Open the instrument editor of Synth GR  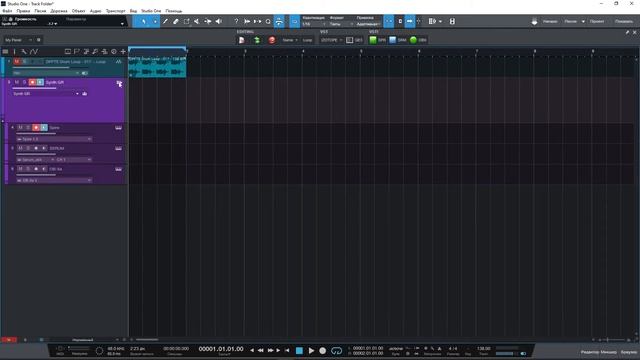(84, 93)
